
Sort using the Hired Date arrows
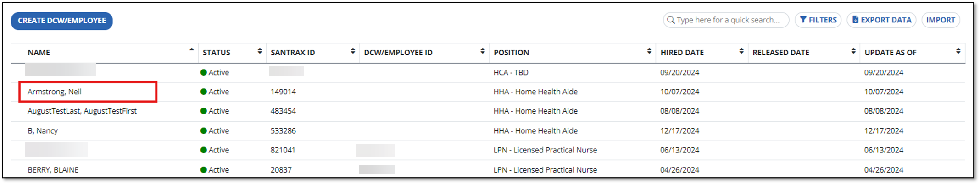(741, 51)
